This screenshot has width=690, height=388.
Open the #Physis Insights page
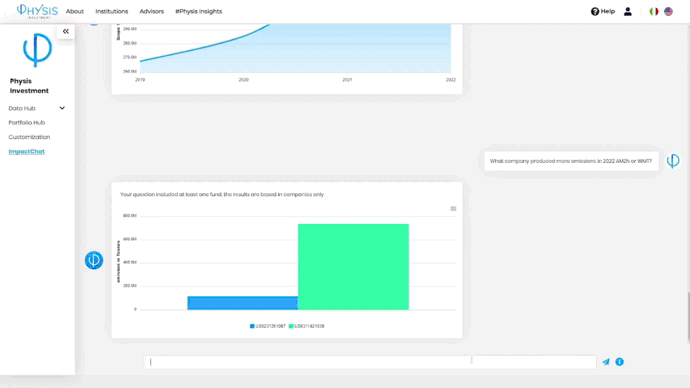point(198,11)
